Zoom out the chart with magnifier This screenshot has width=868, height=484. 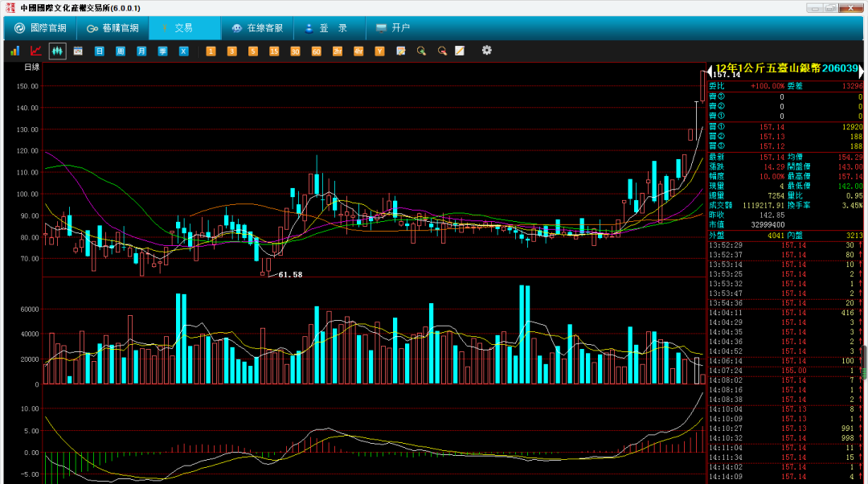(442, 51)
